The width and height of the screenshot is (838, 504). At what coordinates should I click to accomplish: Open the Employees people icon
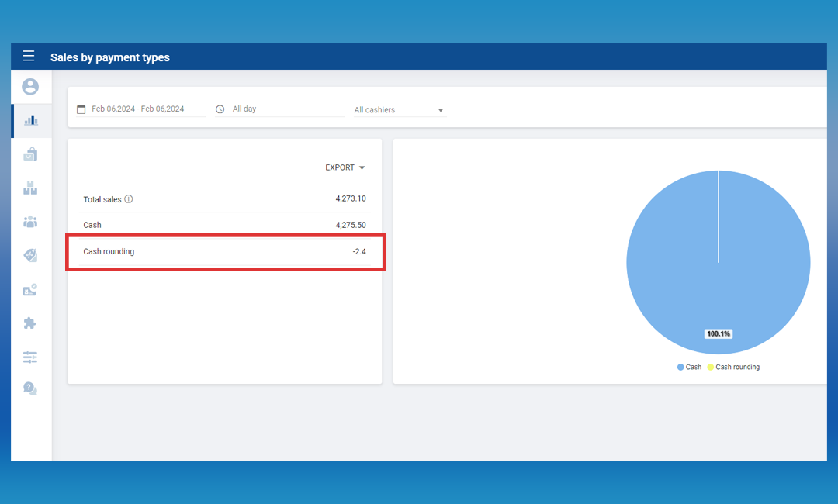click(30, 222)
